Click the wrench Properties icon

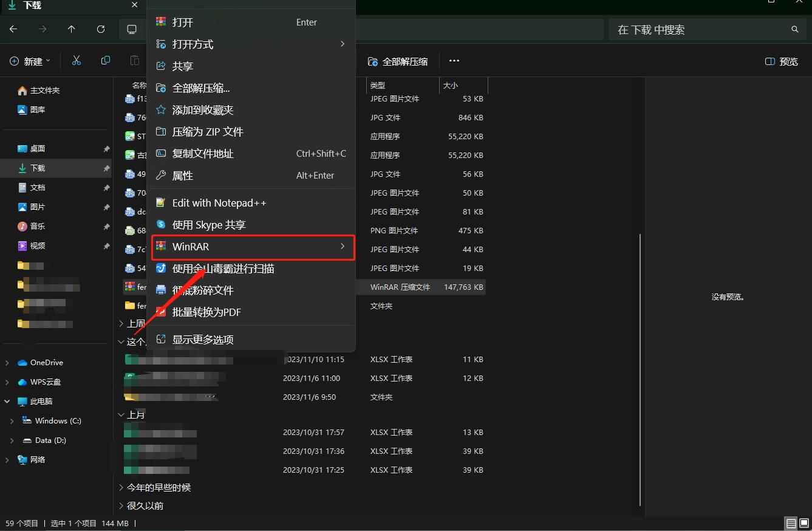(161, 176)
